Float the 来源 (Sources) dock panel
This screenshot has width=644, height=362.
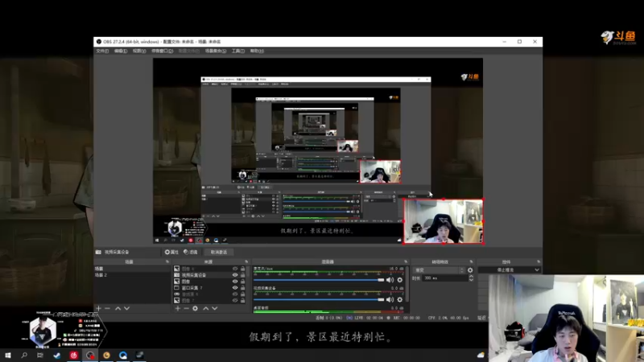(x=246, y=261)
